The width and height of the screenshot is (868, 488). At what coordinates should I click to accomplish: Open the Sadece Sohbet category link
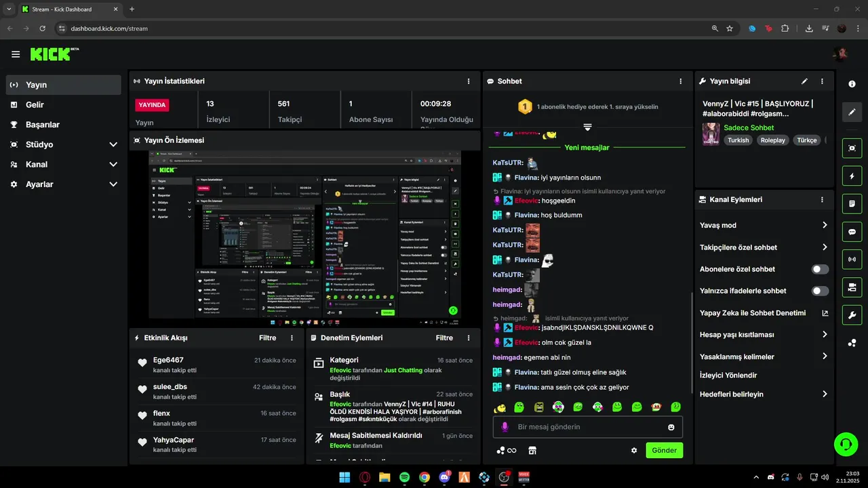coord(749,127)
